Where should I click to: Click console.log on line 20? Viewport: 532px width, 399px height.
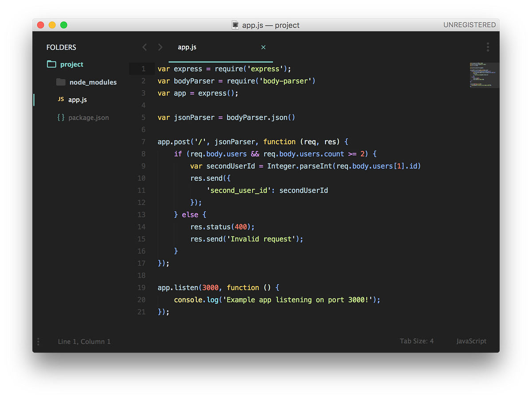[x=196, y=300]
